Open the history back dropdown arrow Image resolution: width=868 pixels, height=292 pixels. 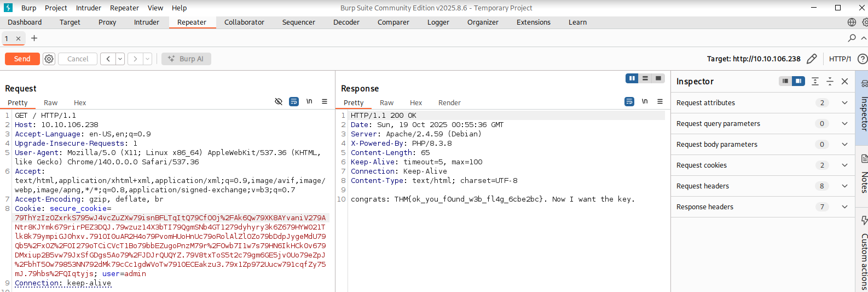coord(120,59)
